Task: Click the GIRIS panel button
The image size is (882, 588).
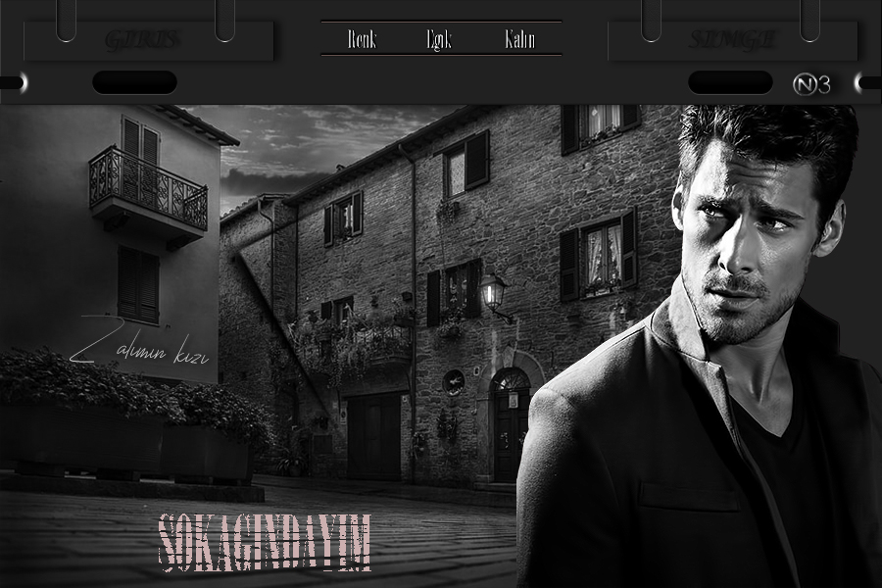Action: point(149,41)
